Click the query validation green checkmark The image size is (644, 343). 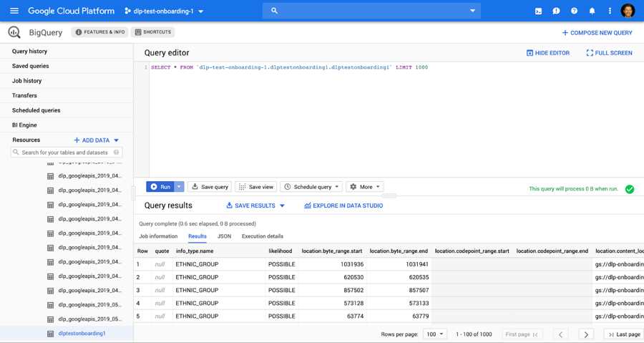[x=630, y=189]
